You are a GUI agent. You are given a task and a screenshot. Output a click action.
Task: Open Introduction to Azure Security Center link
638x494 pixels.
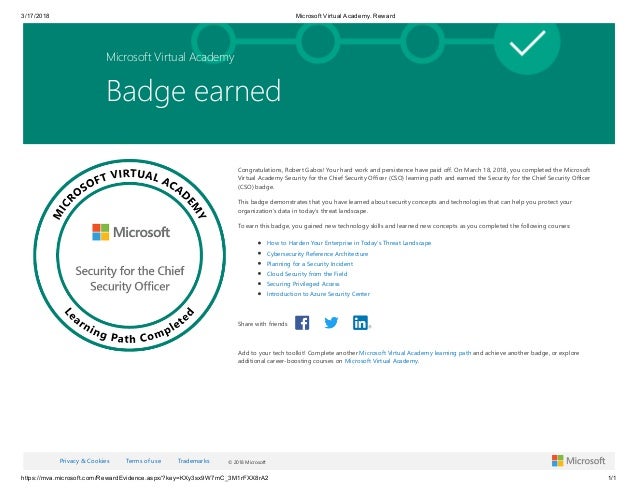(x=318, y=294)
